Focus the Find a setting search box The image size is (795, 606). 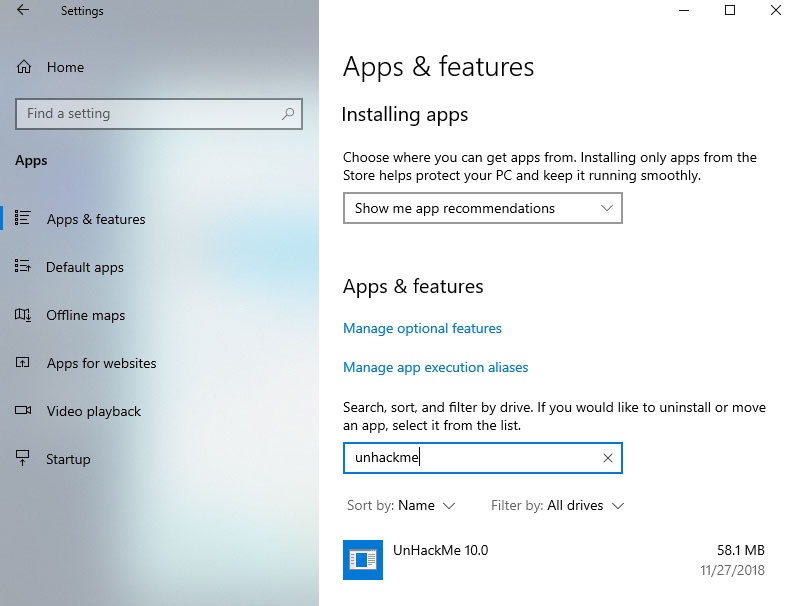click(x=159, y=114)
